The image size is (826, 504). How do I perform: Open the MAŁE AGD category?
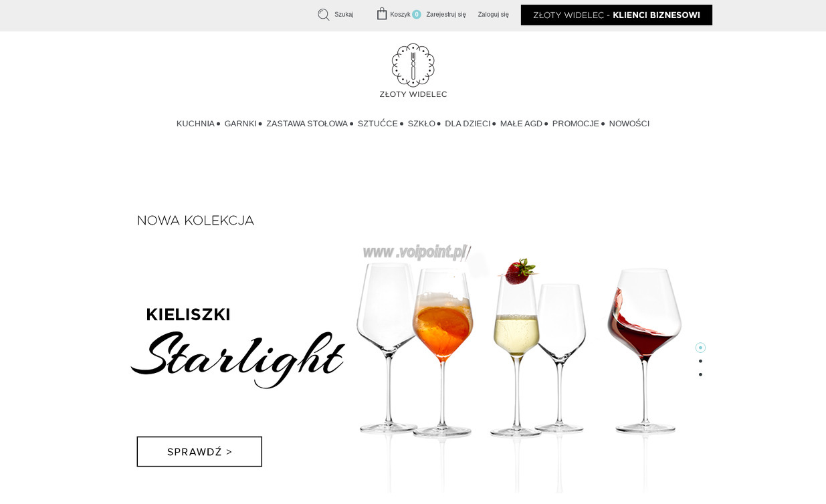tap(521, 124)
